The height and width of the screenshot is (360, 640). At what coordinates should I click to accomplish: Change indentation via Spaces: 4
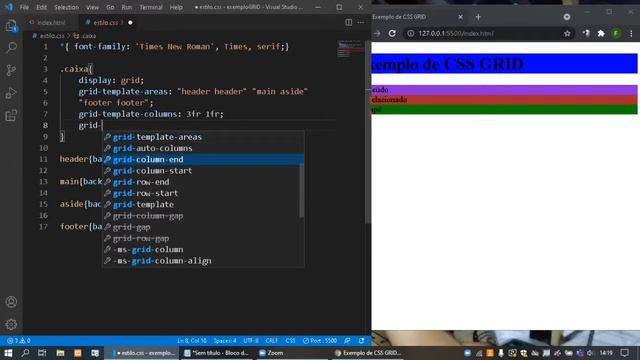225,340
